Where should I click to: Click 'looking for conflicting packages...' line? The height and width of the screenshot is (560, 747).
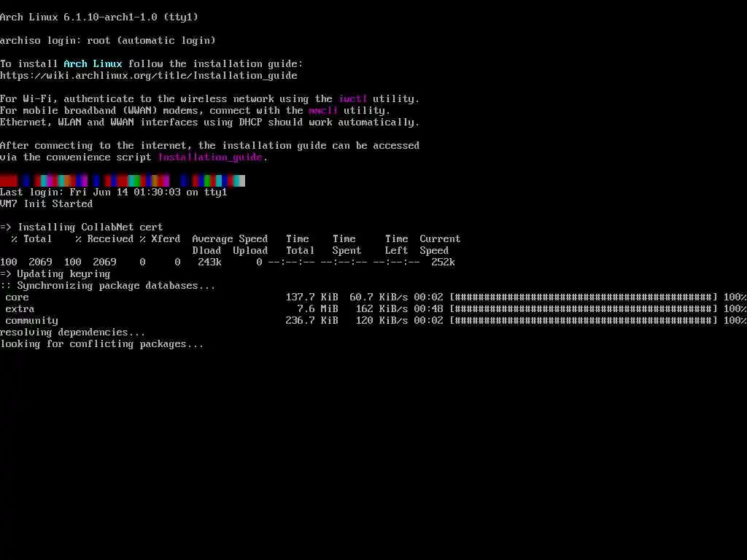click(102, 344)
